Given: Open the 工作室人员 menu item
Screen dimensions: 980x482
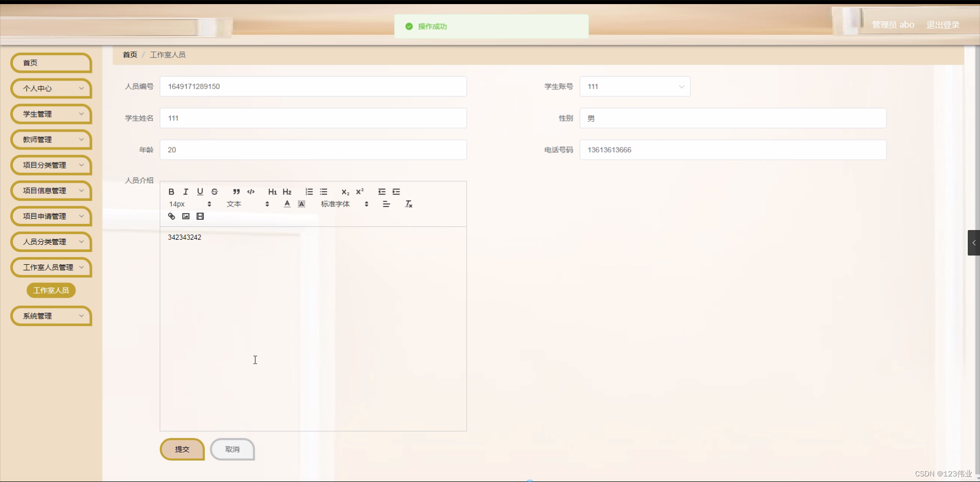Looking at the screenshot, I should 51,290.
